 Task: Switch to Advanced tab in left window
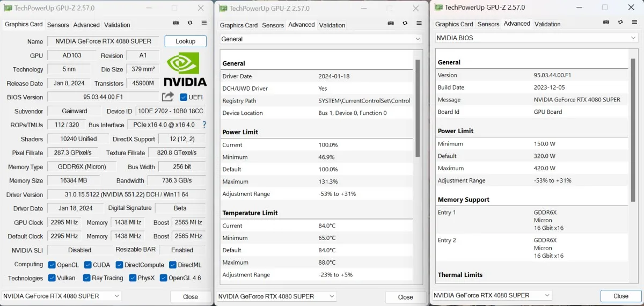click(86, 25)
